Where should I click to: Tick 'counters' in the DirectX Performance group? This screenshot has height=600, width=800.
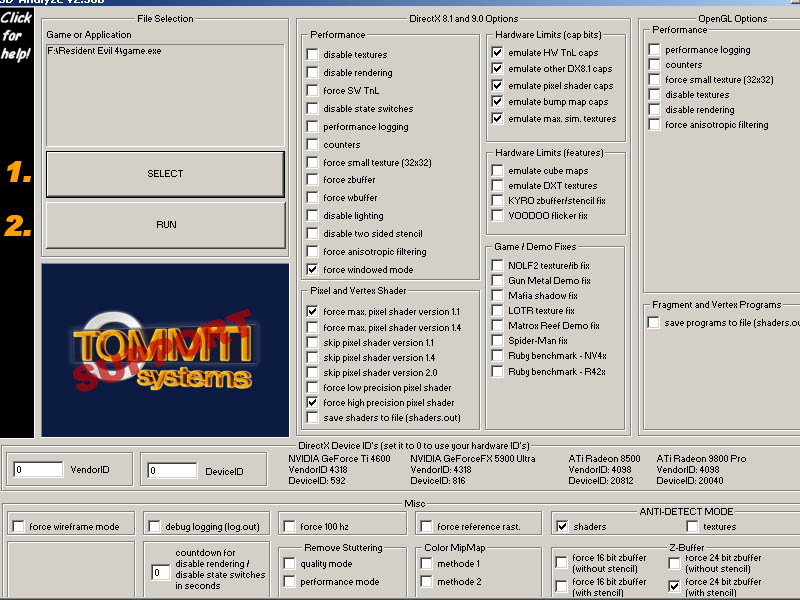313,144
